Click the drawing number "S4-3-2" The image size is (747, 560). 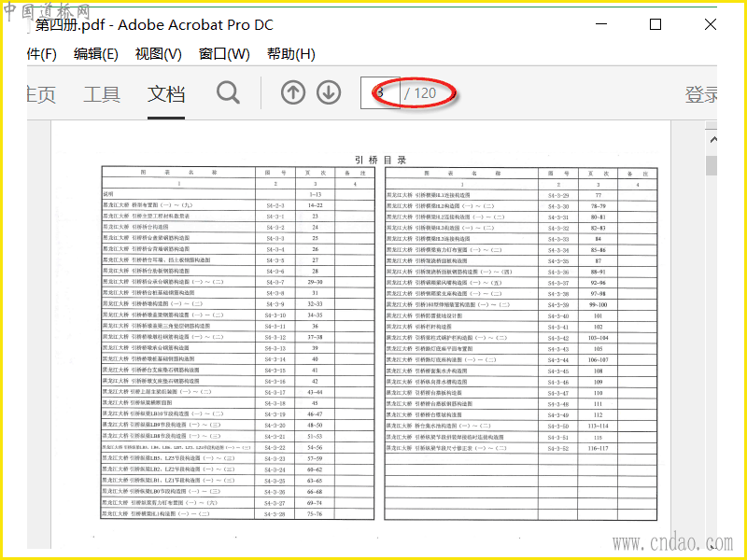click(275, 227)
